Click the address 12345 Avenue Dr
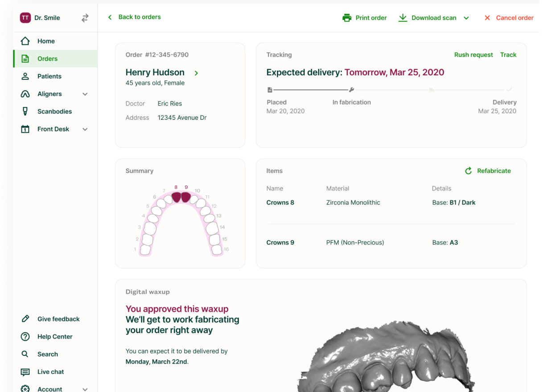This screenshot has width=560, height=392. click(x=182, y=118)
